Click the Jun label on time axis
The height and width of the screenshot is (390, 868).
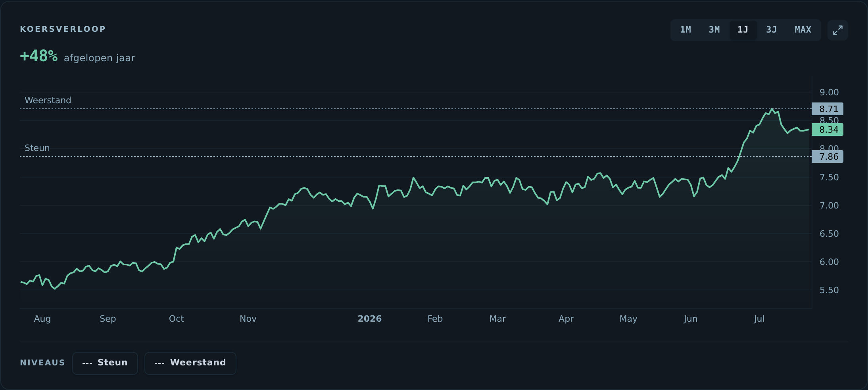pyautogui.click(x=691, y=319)
